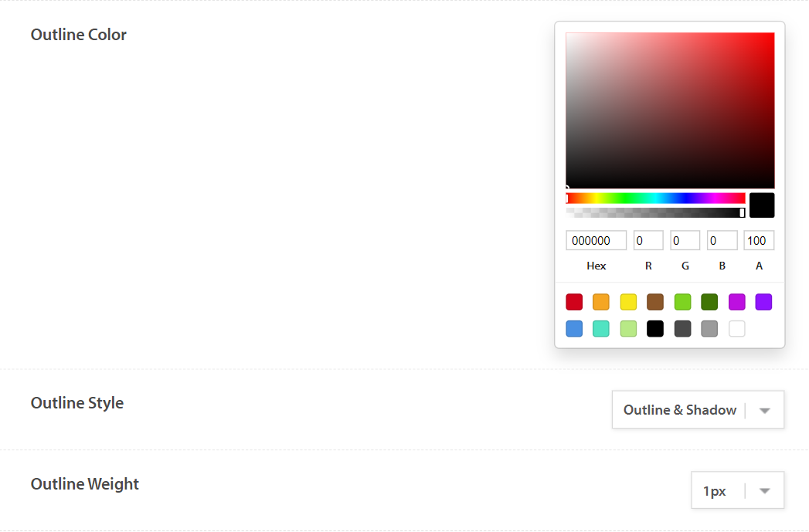Viewport: 809px width, 532px height.
Task: Click the current color preview box
Action: [762, 205]
